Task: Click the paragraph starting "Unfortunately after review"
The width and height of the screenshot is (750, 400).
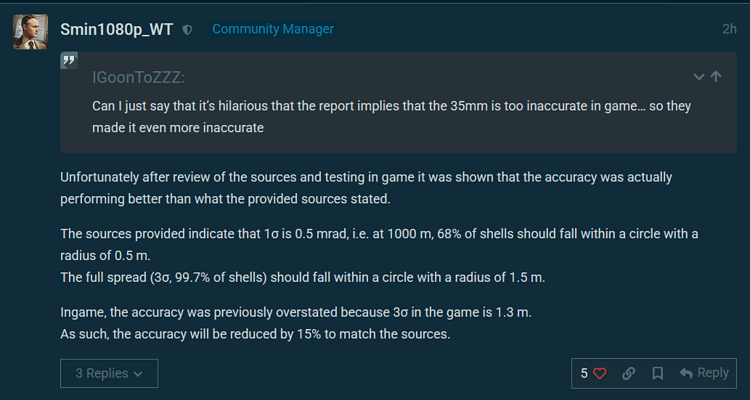Action: click(366, 187)
